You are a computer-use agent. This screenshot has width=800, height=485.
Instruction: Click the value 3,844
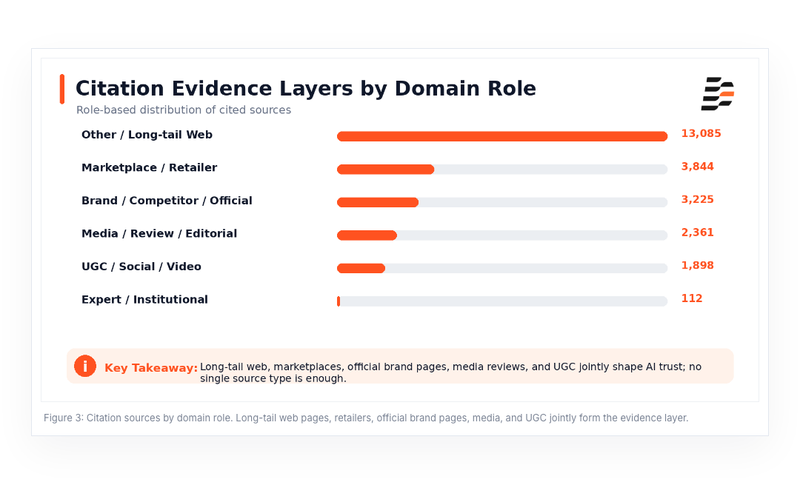click(697, 167)
